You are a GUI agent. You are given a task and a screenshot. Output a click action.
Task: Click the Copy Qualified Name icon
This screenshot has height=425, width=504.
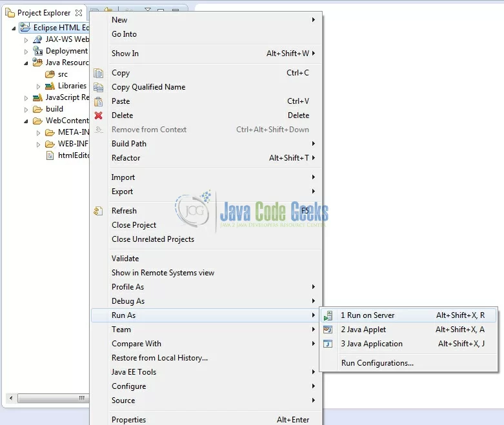(98, 87)
